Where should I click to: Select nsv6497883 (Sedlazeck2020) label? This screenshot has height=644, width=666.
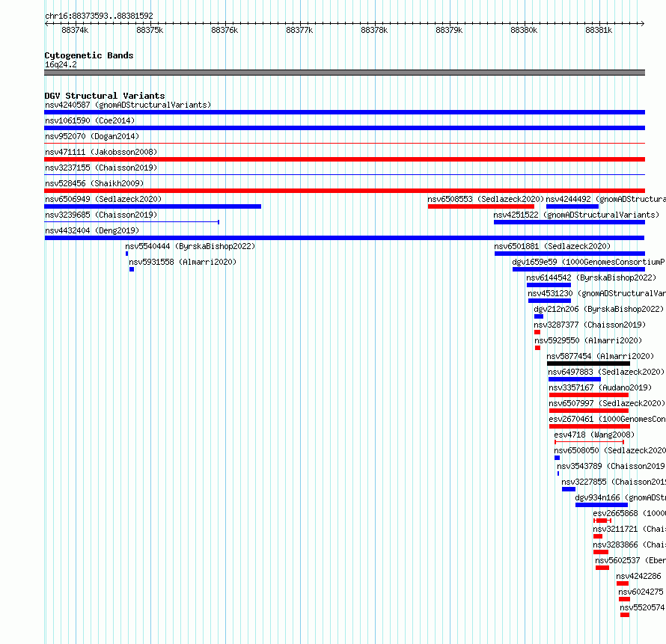tap(606, 372)
